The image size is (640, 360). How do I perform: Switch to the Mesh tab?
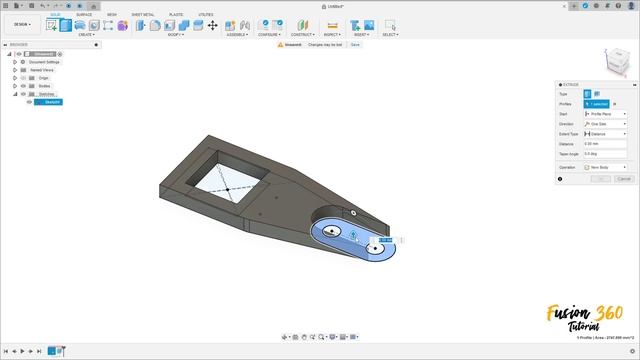[x=112, y=15]
